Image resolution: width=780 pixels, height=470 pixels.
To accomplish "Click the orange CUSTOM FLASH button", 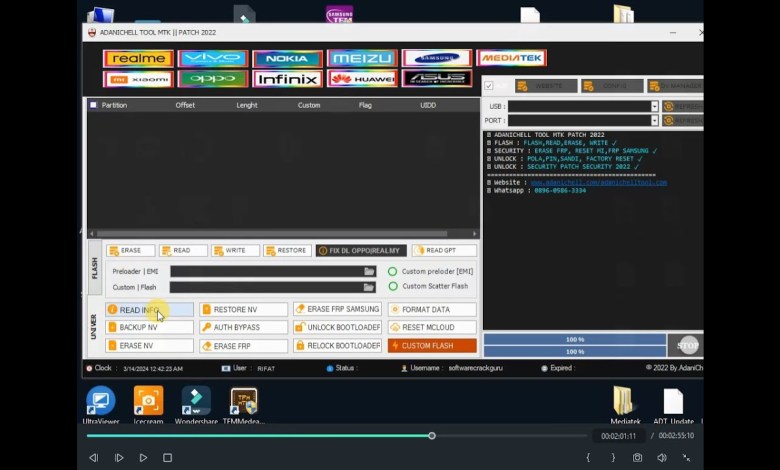I will pos(432,345).
